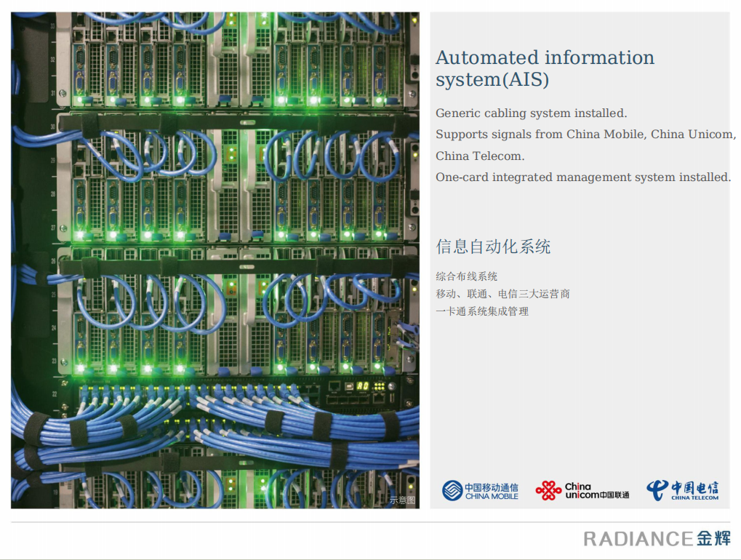741x560 pixels.
Task: Click the China Telecom blue logo symbol
Action: coord(657,489)
